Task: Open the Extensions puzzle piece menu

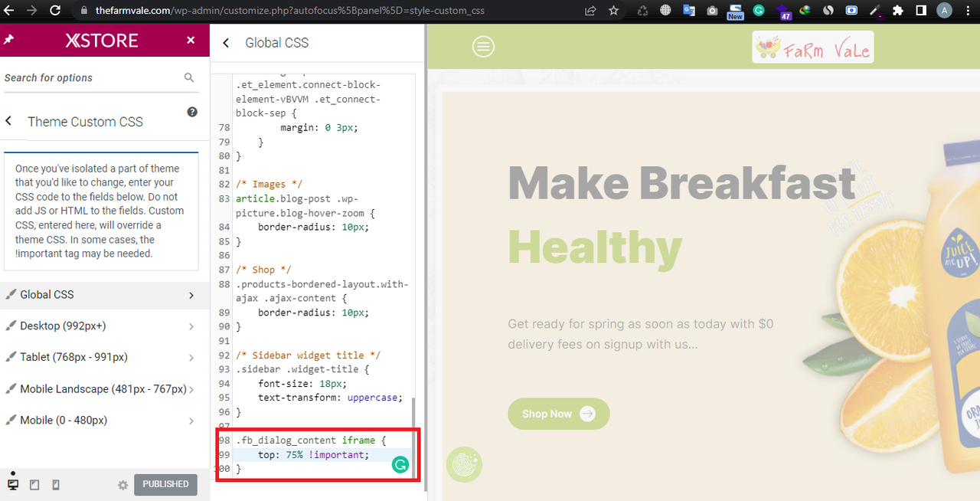Action: 898,11
